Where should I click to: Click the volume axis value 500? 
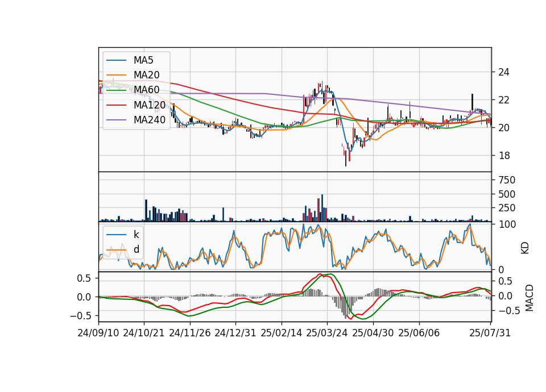pos(507,194)
